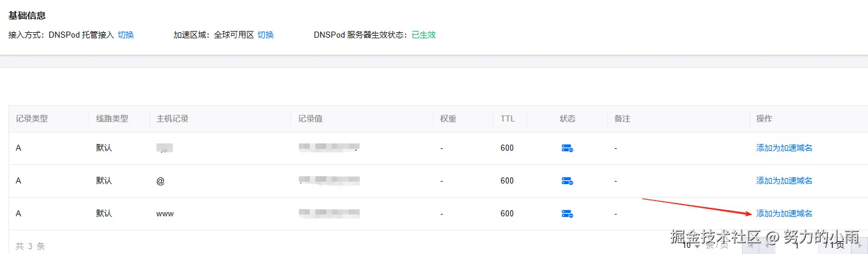Click the 已生效 status text
Viewport: 868px width, 254px height.
coord(424,35)
